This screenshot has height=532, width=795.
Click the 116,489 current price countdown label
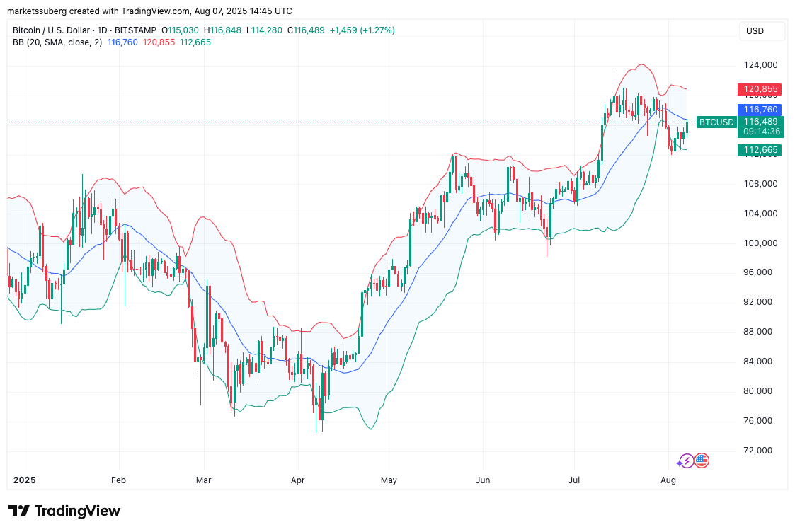(761, 126)
